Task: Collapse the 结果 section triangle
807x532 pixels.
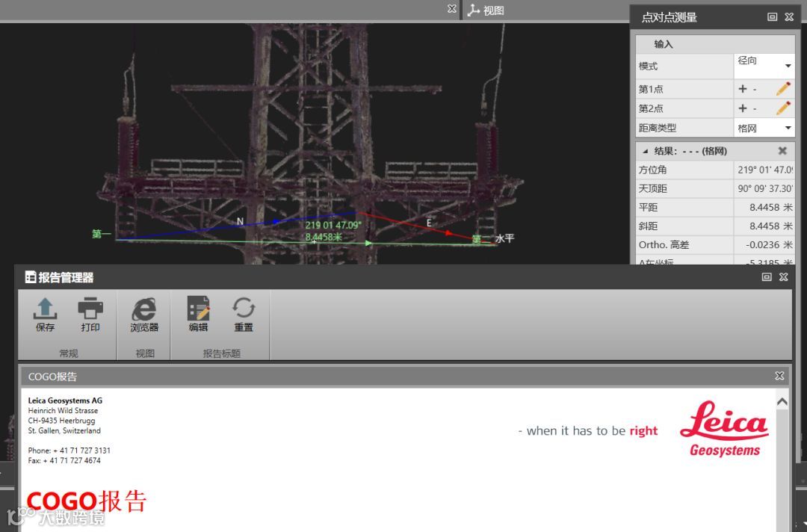Action: pos(645,151)
